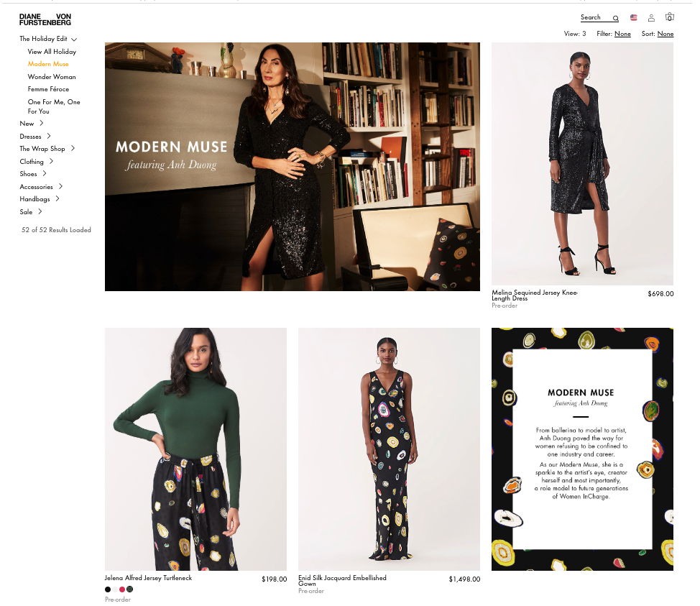
Task: Open the Wonder Woman menu item
Action: pos(52,77)
